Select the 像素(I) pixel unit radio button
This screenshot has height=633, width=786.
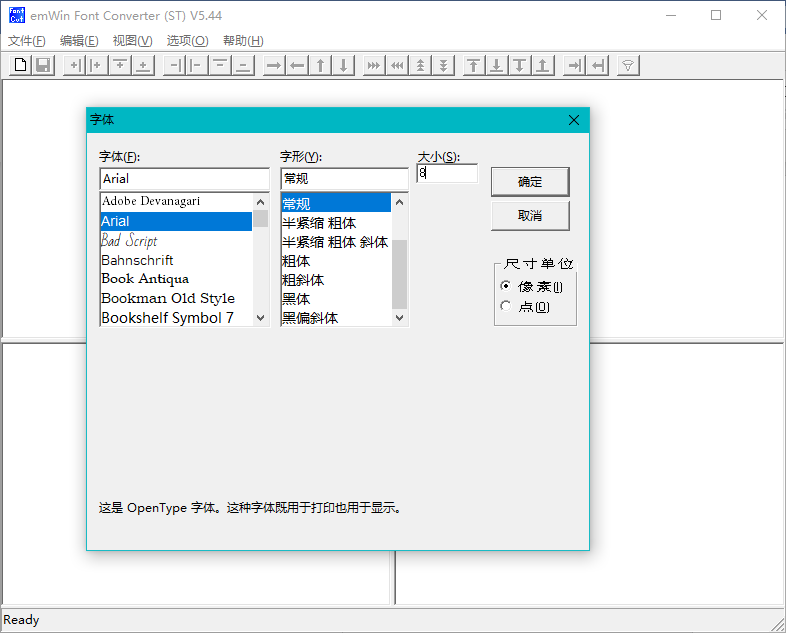pos(506,286)
